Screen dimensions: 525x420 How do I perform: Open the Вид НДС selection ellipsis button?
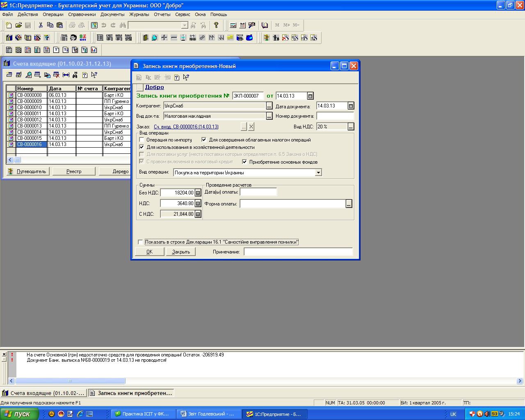pos(351,127)
